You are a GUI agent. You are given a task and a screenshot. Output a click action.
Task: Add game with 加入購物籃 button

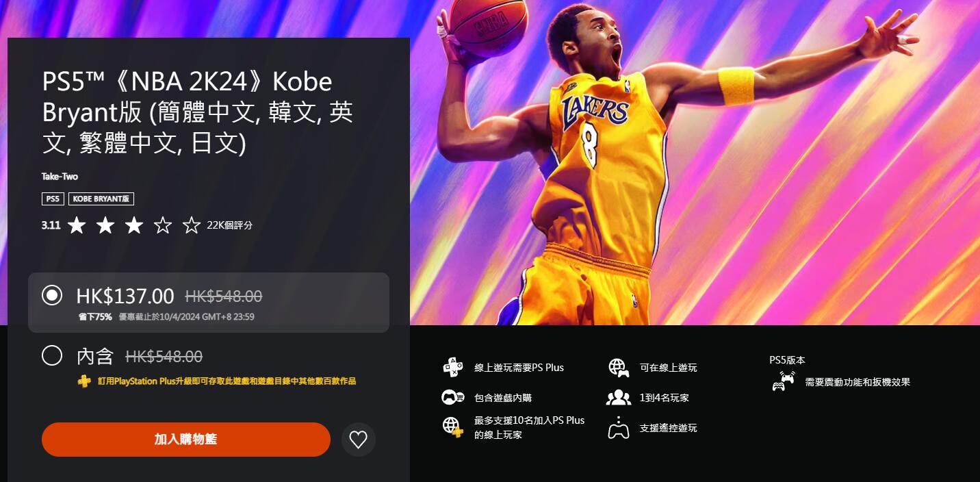(186, 440)
